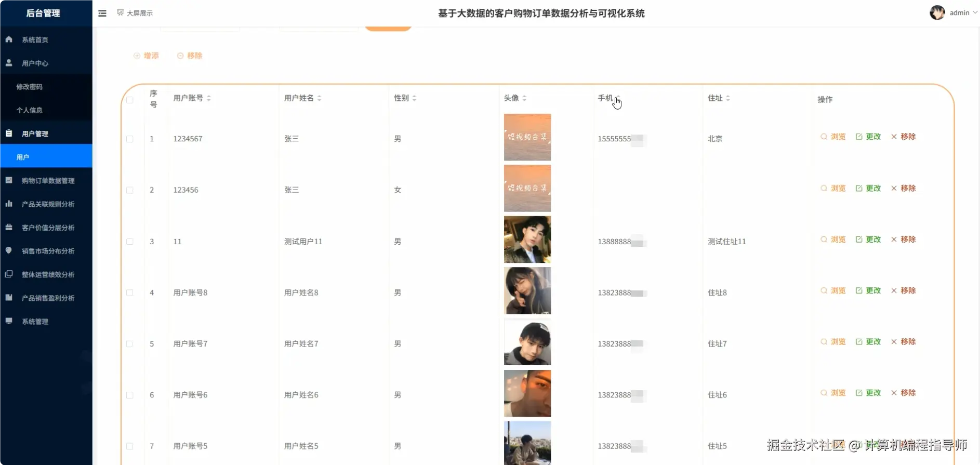
Task: Click 浏览 for account 123456
Action: coord(833,188)
